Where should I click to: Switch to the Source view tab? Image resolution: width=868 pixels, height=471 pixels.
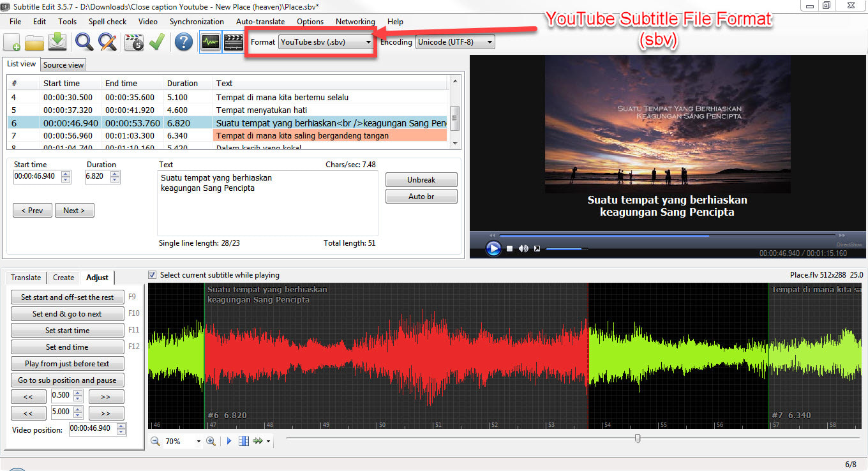click(63, 64)
